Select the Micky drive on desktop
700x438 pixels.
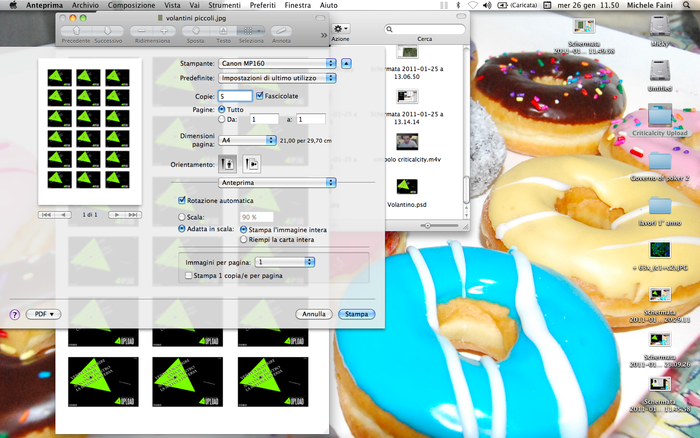coord(660,31)
